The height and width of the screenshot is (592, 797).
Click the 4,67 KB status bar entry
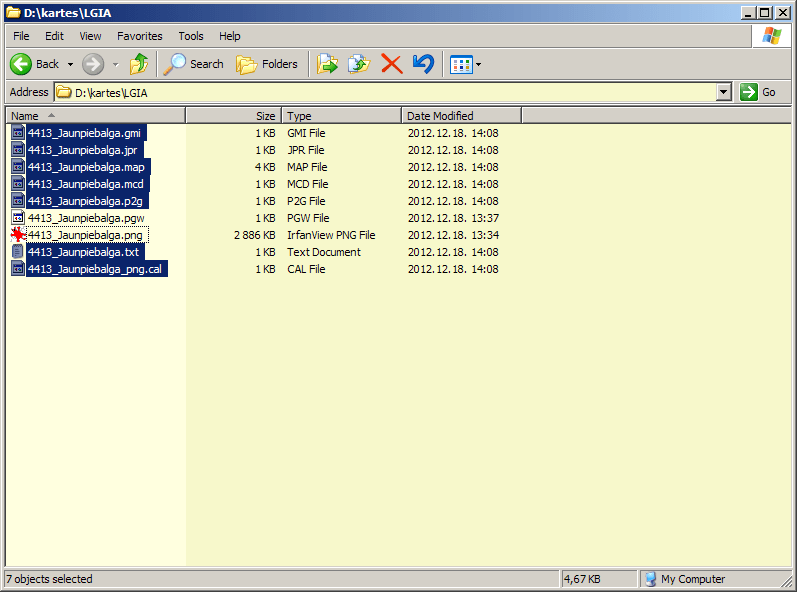582,579
